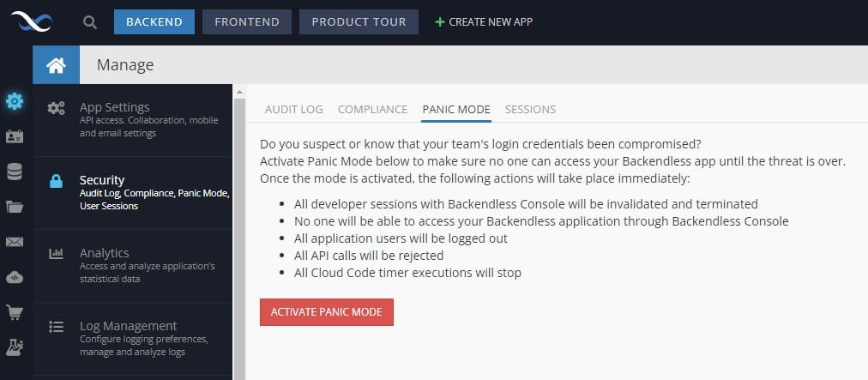Viewport: 868px width, 380px height.
Task: Open the Messaging envelope icon
Action: pos(15,242)
